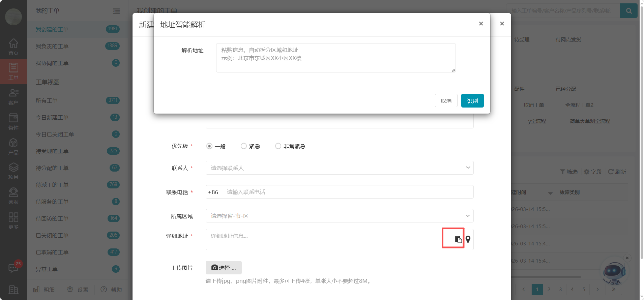Click the 解析地址 text area
The width and height of the screenshot is (644, 300).
pos(335,58)
